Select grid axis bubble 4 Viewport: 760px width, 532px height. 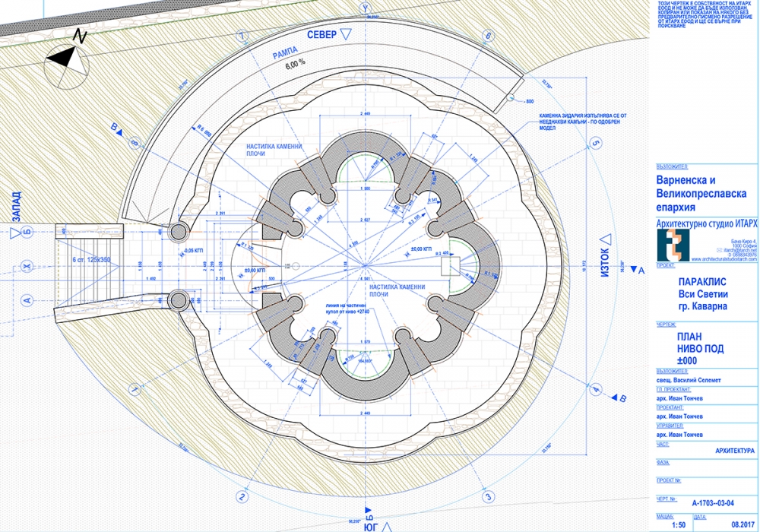point(596,388)
